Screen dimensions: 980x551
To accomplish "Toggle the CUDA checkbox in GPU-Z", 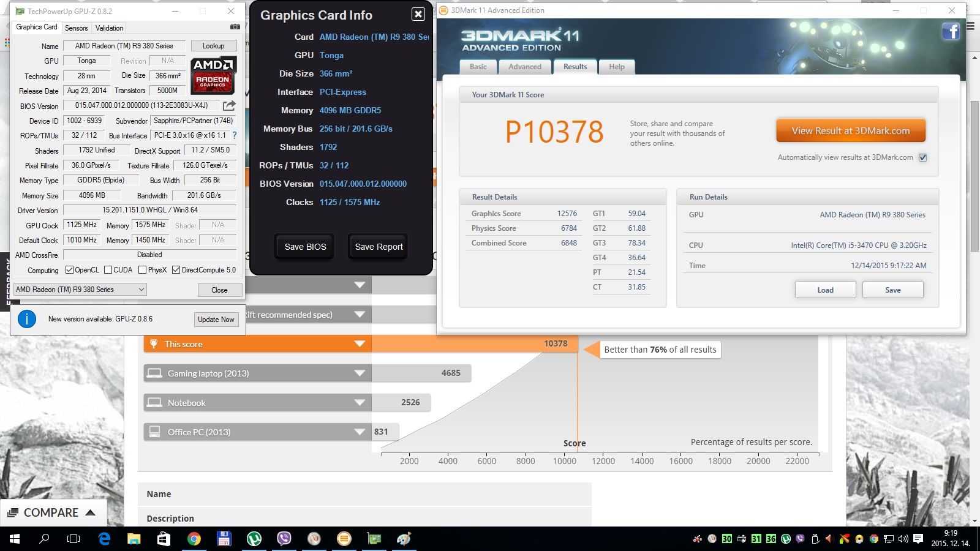I will click(x=108, y=270).
